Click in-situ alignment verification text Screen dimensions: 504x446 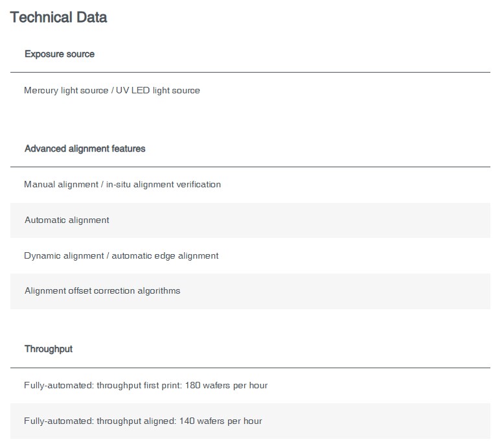pos(163,184)
